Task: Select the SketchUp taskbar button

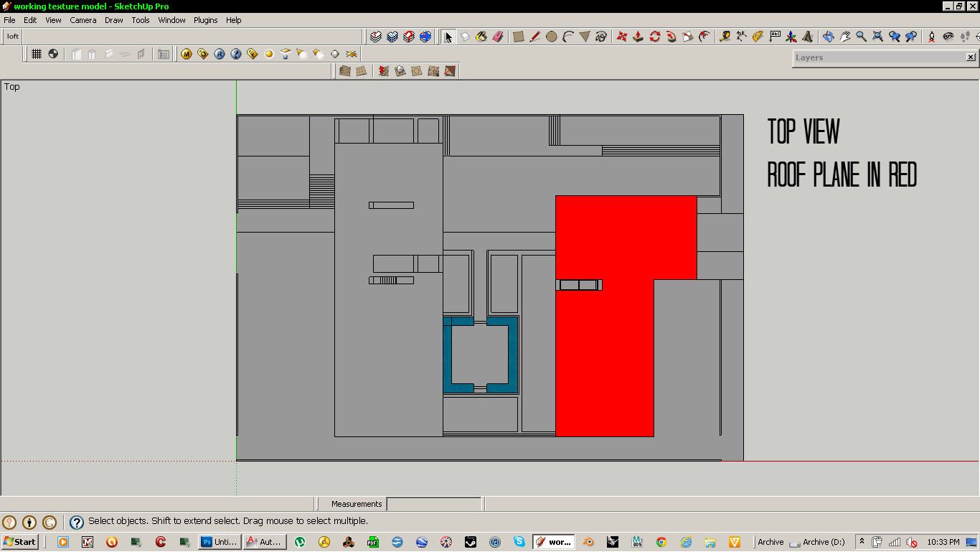Action: pyautogui.click(x=553, y=541)
